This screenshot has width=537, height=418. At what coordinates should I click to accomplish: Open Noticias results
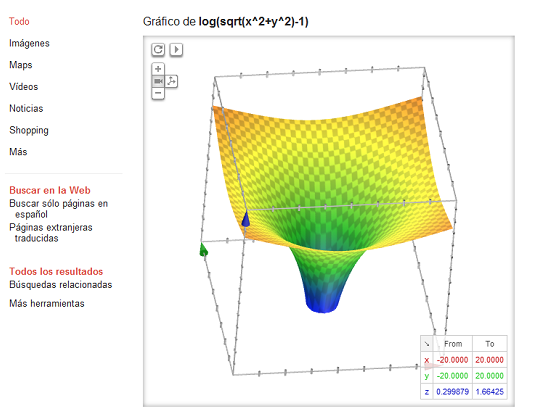26,109
